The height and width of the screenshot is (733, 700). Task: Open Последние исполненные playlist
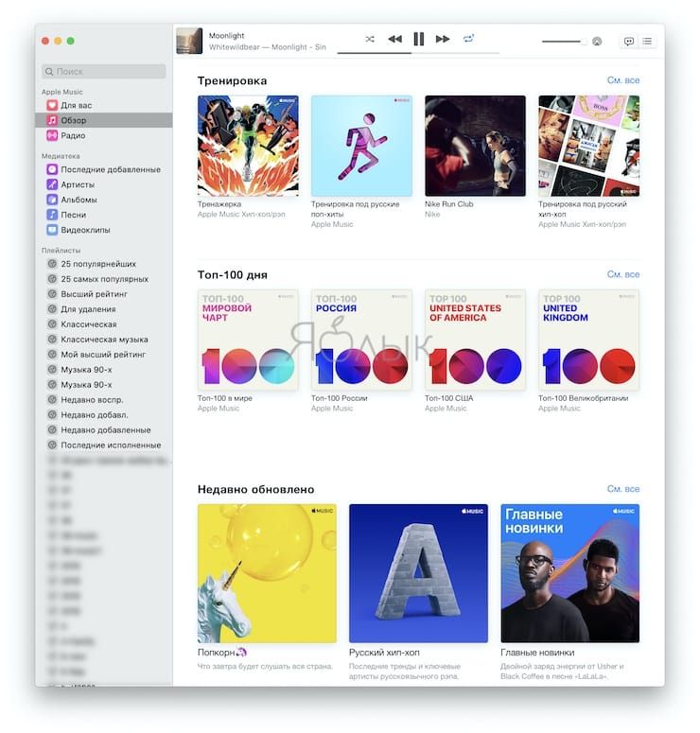(x=104, y=445)
